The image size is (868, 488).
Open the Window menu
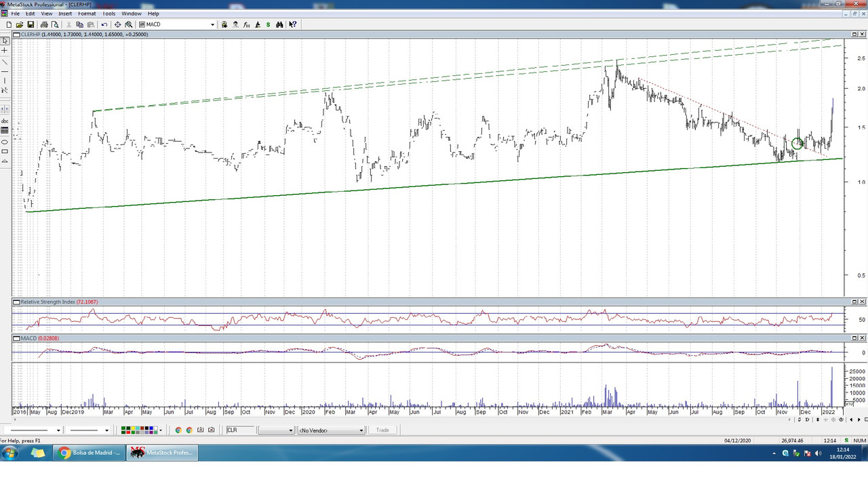tap(132, 14)
